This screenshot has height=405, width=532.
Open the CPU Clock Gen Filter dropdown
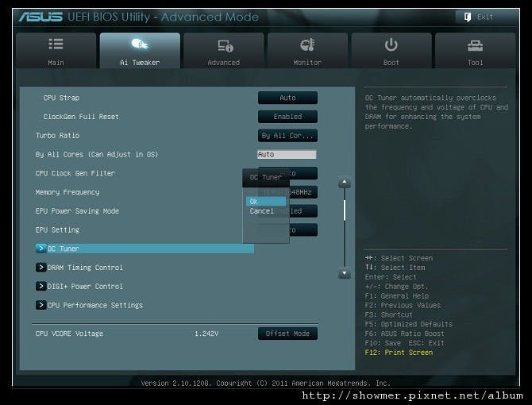click(x=303, y=173)
